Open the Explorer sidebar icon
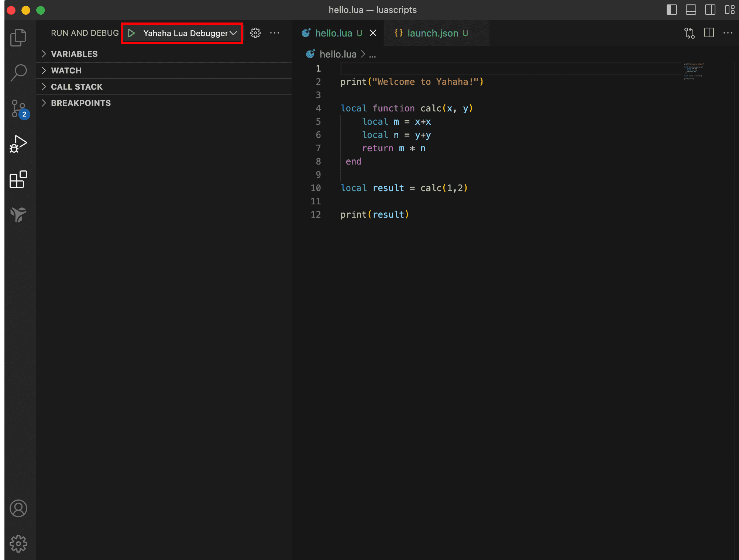Image resolution: width=739 pixels, height=560 pixels. (x=18, y=37)
